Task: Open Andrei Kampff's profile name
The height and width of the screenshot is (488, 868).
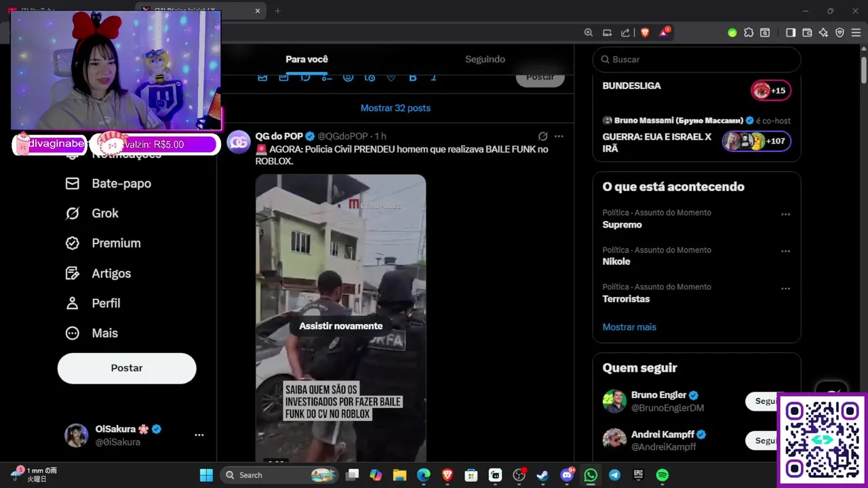Action: click(662, 434)
